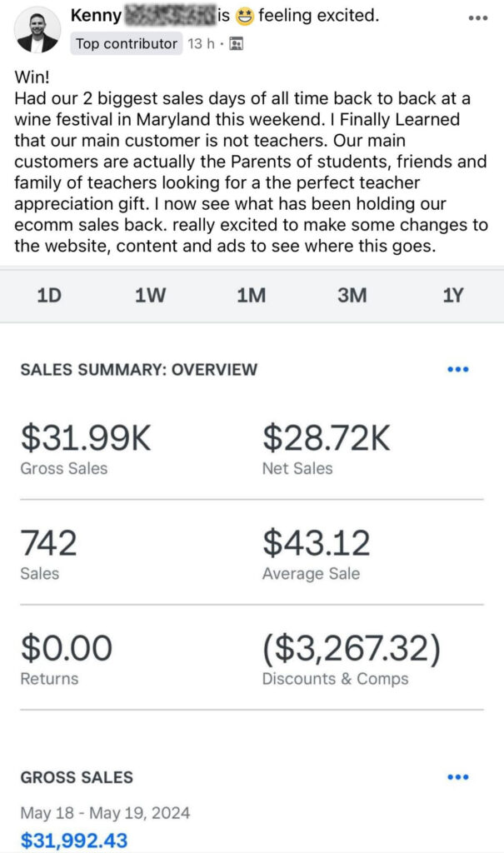Screen dimensions: 504x853
Task: Select the 1D time range tab
Action: [x=50, y=295]
